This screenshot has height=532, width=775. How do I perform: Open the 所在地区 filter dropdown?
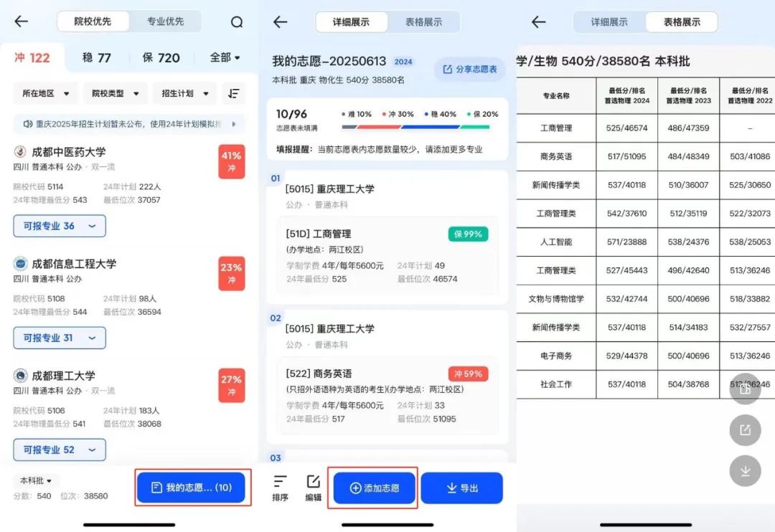[x=45, y=93]
